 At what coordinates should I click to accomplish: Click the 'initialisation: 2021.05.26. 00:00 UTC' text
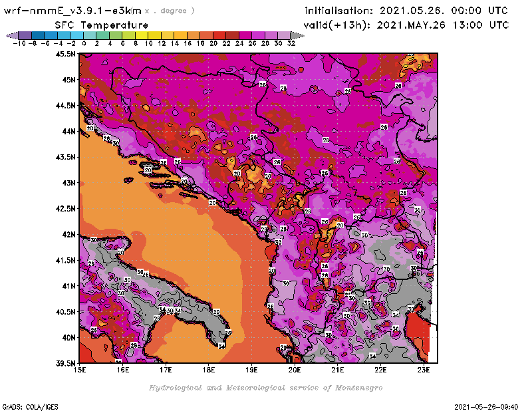[406, 11]
